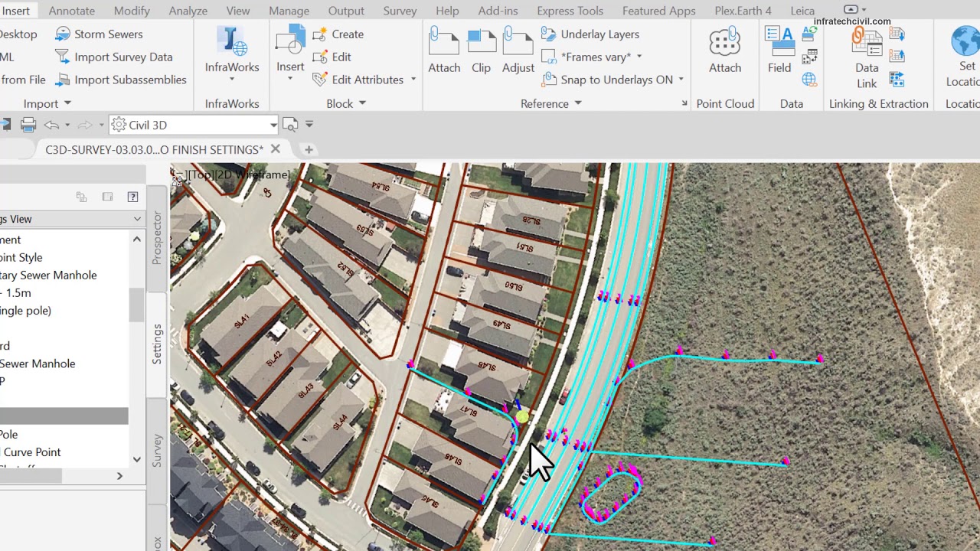Open the Annotate ribbon tab
This screenshot has height=551, width=980.
click(x=72, y=11)
